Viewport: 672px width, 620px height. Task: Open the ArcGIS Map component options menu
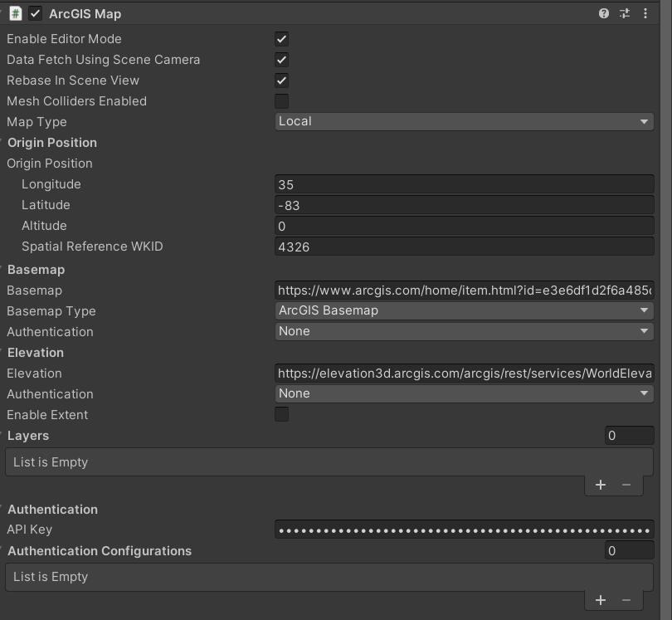645,14
